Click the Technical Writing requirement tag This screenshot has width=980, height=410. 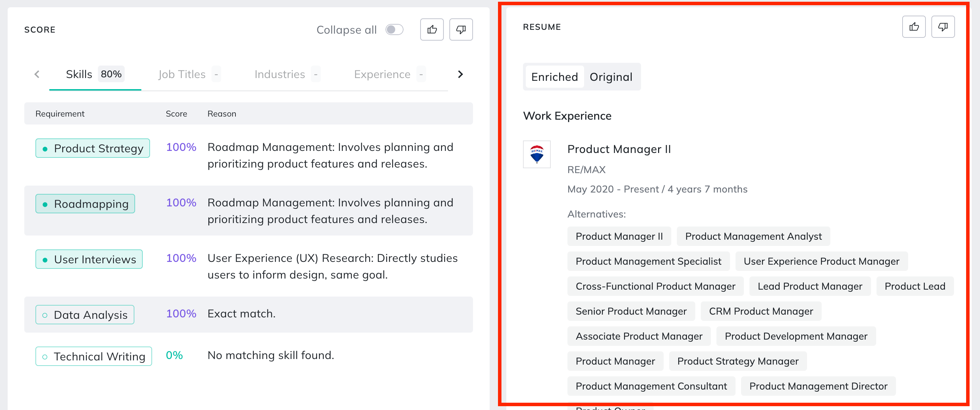93,357
